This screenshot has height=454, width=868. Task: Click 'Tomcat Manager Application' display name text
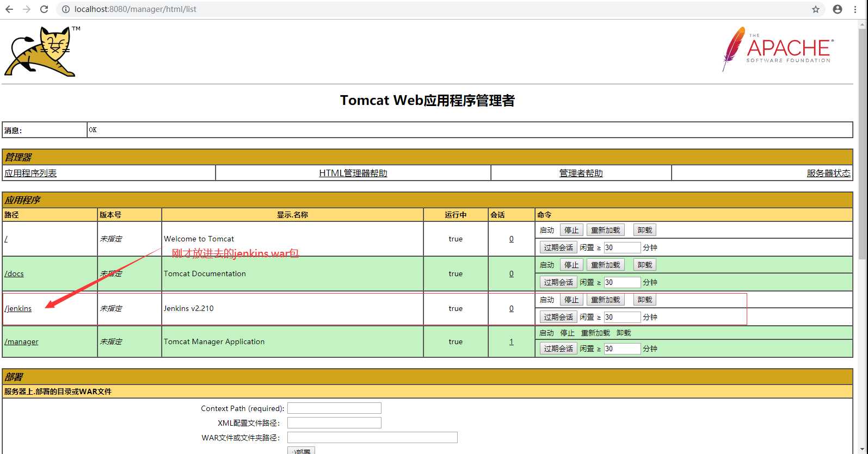click(214, 341)
